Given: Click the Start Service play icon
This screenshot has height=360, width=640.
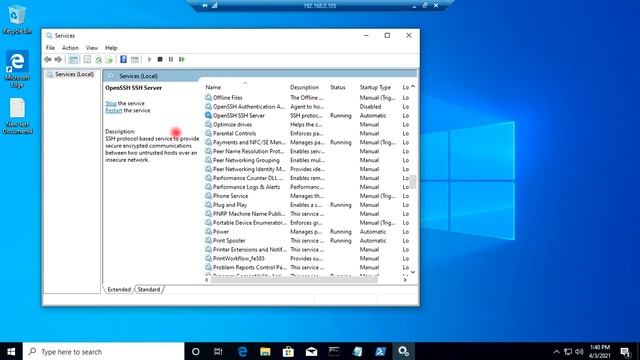Looking at the screenshot, I should coord(149,60).
